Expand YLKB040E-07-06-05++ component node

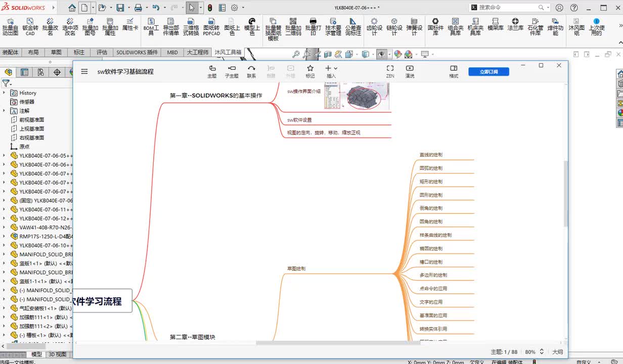tap(4, 156)
